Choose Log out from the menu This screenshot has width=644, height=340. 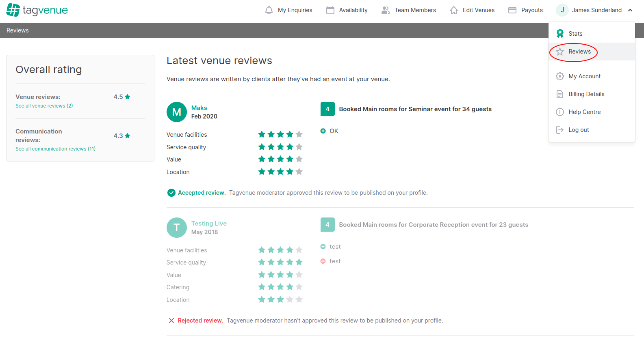(592, 130)
